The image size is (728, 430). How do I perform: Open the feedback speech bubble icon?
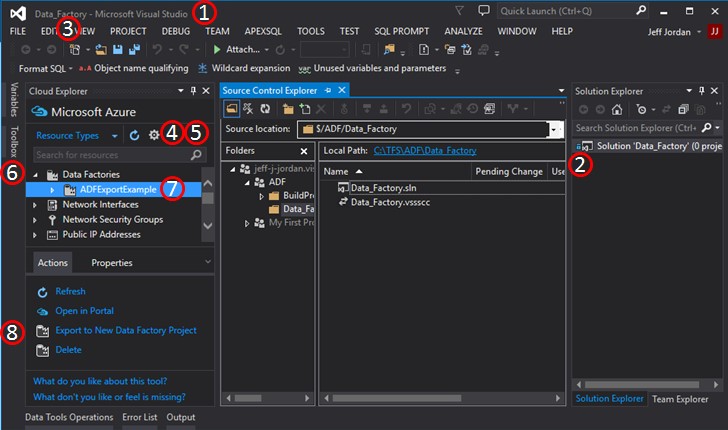point(484,10)
